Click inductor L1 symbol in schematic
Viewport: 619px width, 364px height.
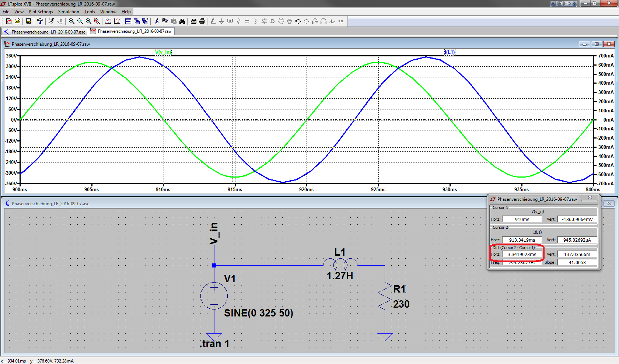pyautogui.click(x=340, y=264)
